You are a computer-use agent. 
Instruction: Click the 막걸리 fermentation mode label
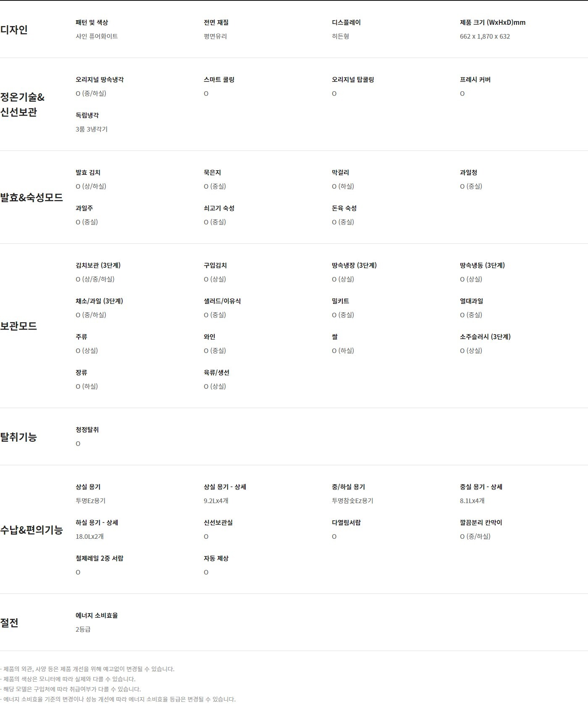(x=340, y=172)
